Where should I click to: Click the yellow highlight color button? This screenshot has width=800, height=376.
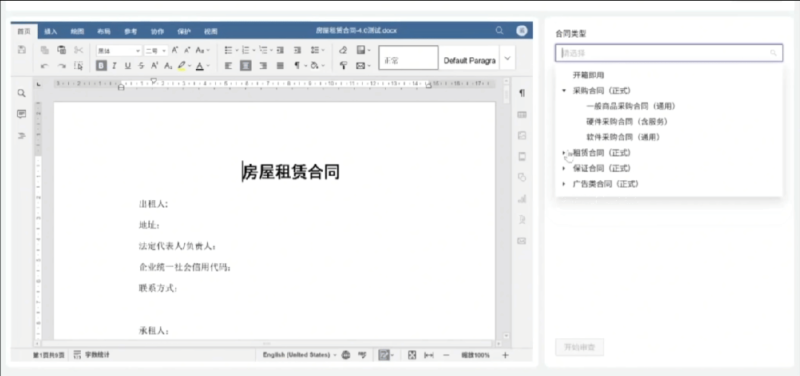(182, 66)
